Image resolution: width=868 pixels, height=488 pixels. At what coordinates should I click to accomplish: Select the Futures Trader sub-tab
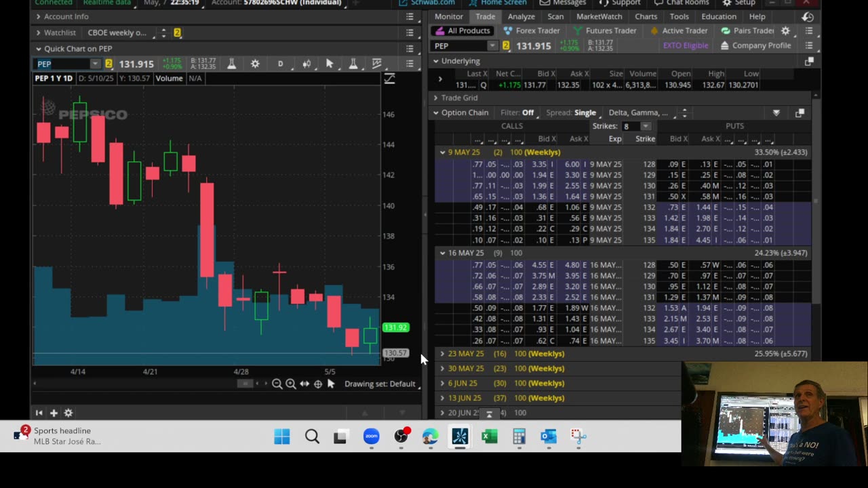(605, 30)
